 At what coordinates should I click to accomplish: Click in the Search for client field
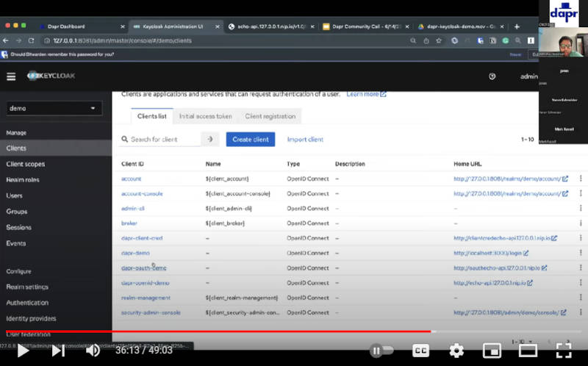160,139
